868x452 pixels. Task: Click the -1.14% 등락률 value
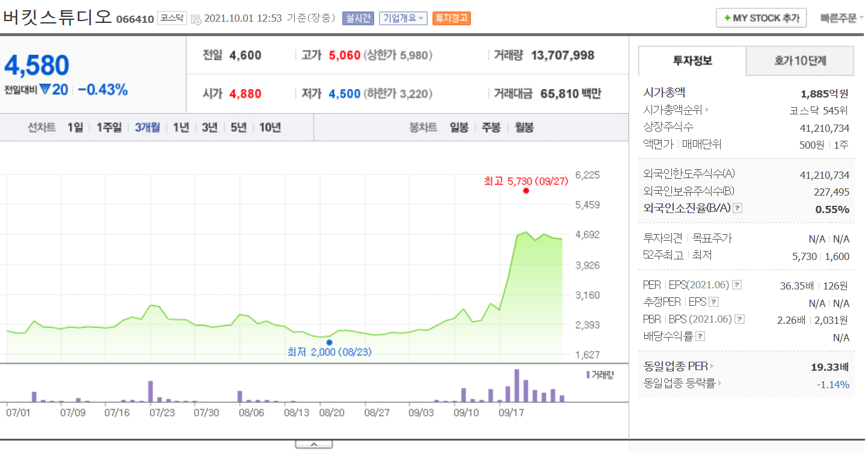(833, 385)
